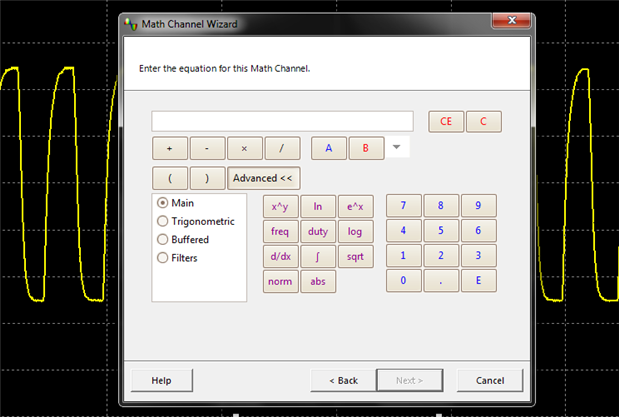The height and width of the screenshot is (417, 619).
Task: Click the Math Channel Wizard title icon
Action: (131, 24)
